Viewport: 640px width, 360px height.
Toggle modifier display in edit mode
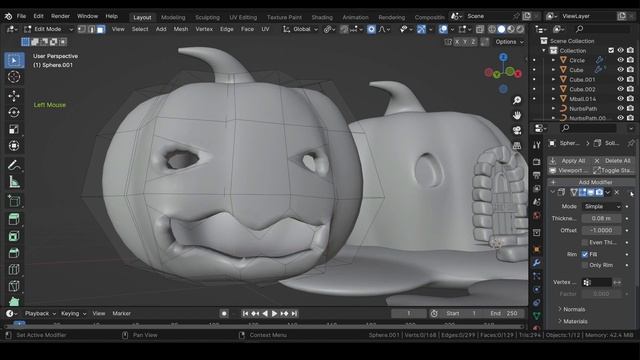click(582, 192)
